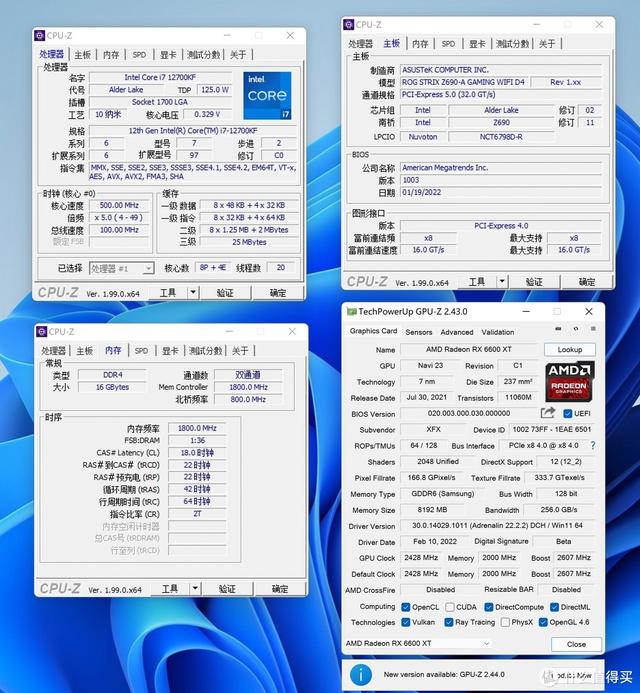Click the 8P + 4E core count value
This screenshot has height=693, width=640.
coord(213,267)
